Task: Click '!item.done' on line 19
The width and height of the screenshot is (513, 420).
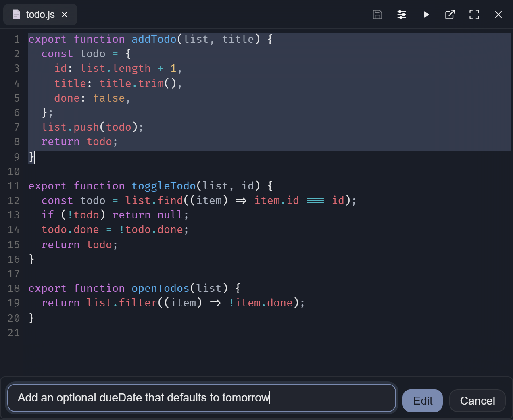Action: pyautogui.click(x=261, y=303)
